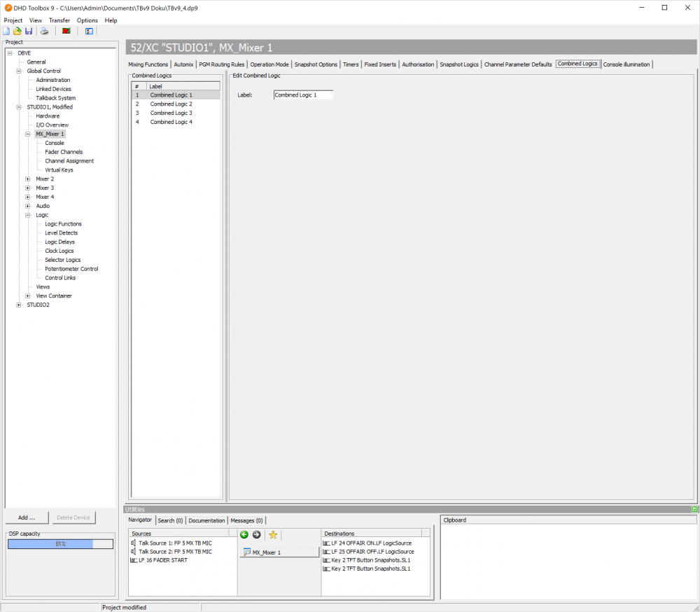Click the DSP capacity bar showing 81%
This screenshot has width=700, height=612.
59,543
